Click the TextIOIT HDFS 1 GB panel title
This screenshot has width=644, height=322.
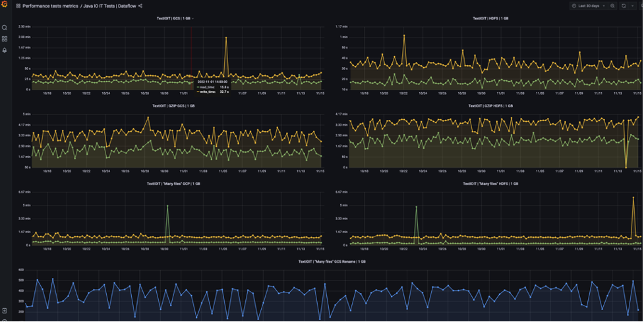pos(490,18)
